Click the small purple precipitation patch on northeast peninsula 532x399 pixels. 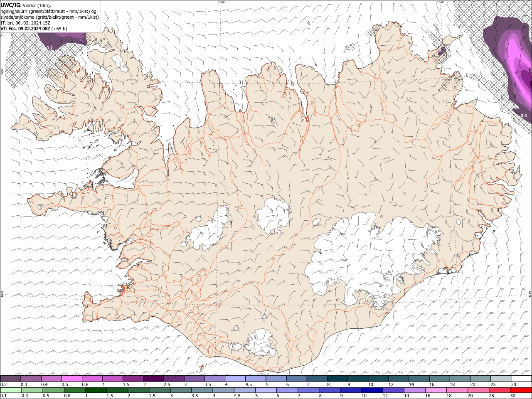pyautogui.click(x=441, y=51)
